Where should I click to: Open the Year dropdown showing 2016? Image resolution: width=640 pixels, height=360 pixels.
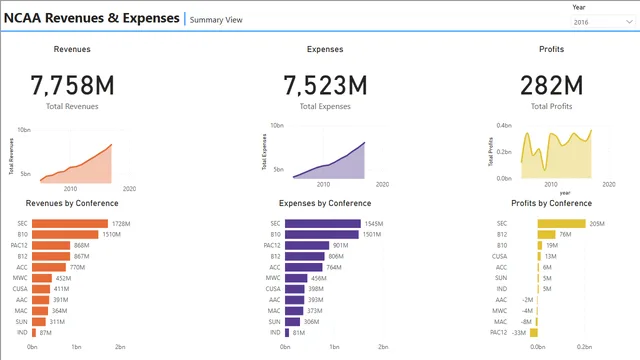click(603, 22)
